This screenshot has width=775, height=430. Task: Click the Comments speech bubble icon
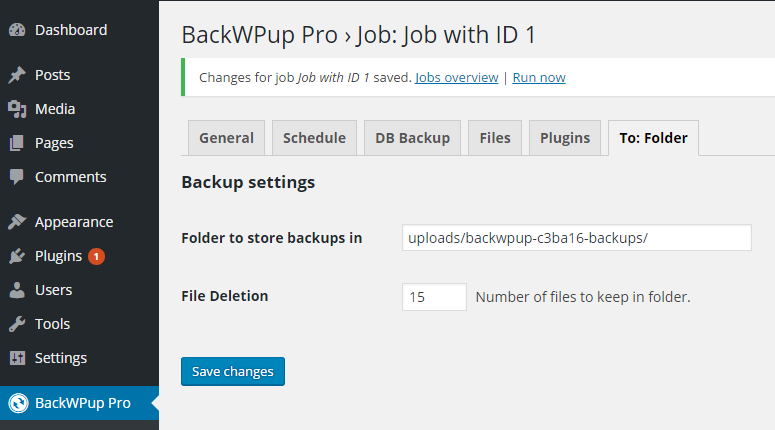[x=17, y=177]
